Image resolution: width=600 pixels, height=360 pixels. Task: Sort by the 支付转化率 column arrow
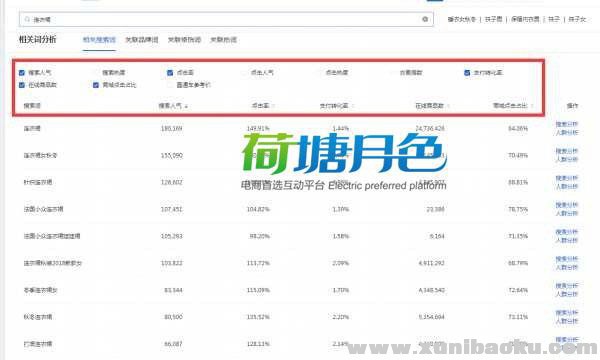click(x=352, y=106)
